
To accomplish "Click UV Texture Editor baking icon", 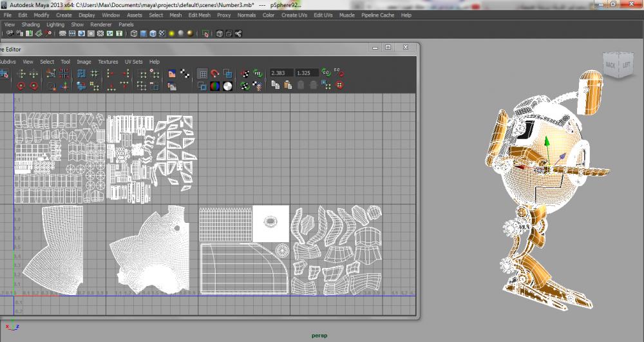I will [x=245, y=73].
